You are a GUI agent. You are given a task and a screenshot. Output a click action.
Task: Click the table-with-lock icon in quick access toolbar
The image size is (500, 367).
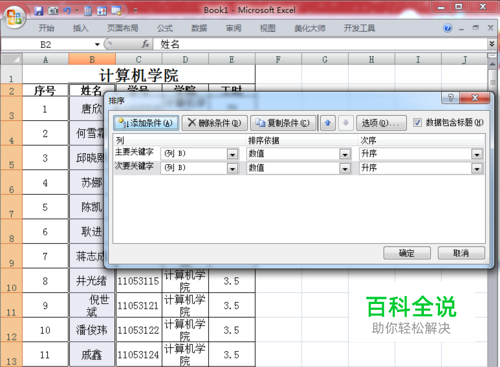click(117, 11)
